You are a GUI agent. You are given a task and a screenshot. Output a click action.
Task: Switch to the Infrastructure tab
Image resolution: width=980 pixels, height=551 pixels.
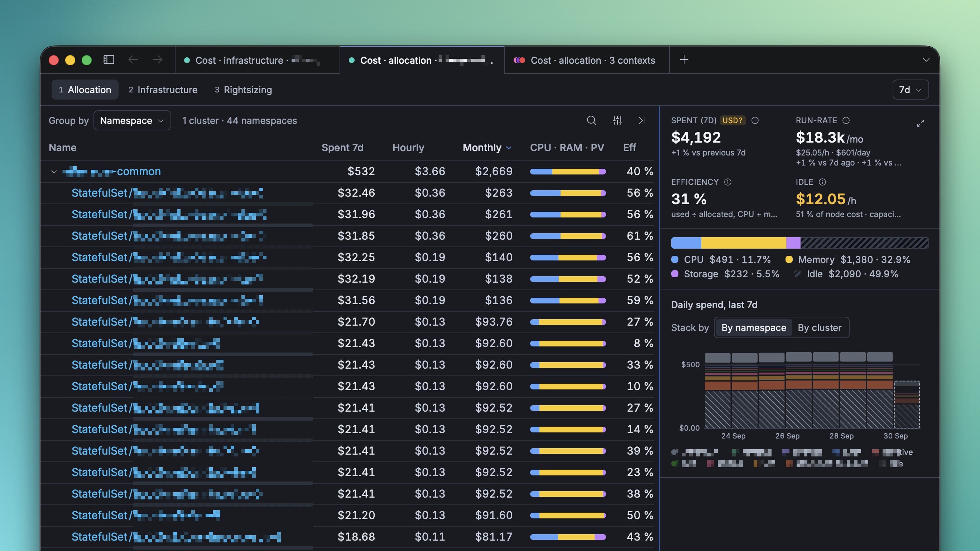[163, 90]
